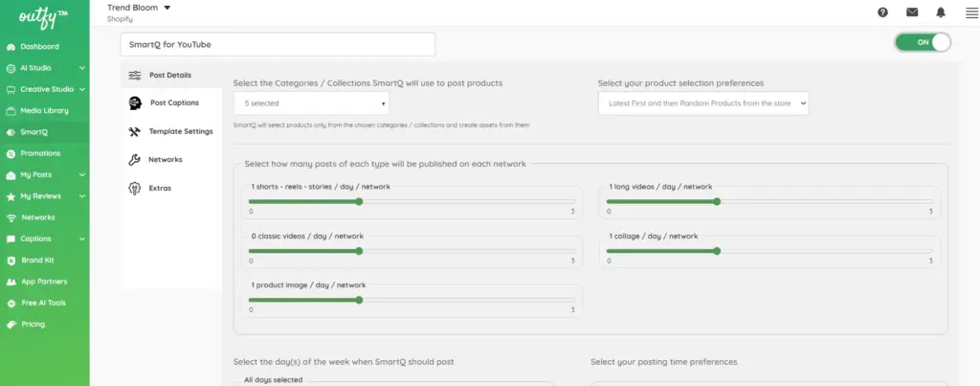Click the long videos per day slider
The width and height of the screenshot is (980, 386).
(769, 201)
